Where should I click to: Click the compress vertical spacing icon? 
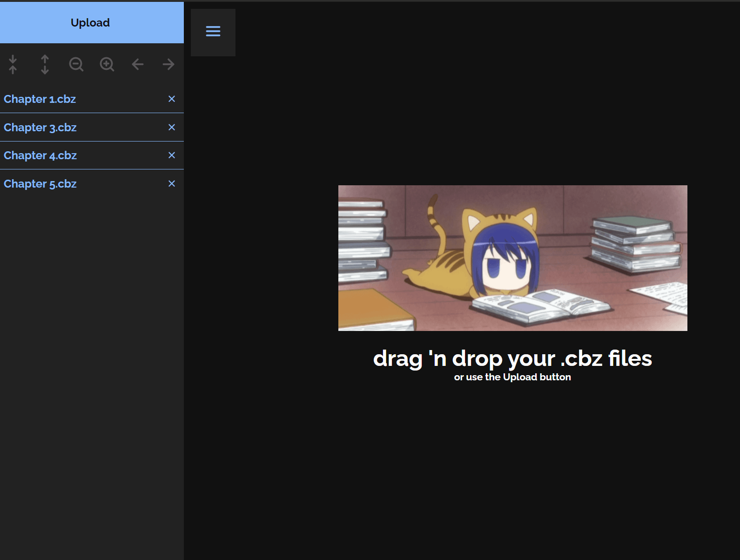[13, 64]
